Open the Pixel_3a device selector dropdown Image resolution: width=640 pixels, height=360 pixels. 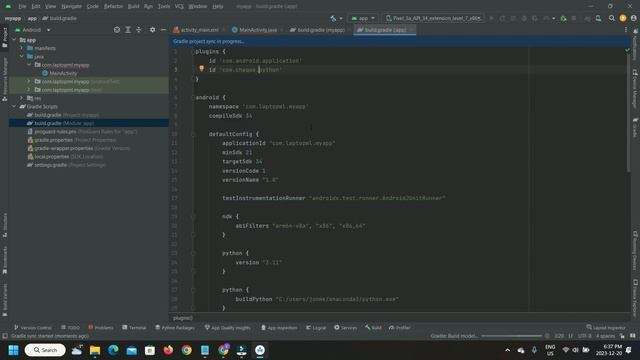pos(433,18)
